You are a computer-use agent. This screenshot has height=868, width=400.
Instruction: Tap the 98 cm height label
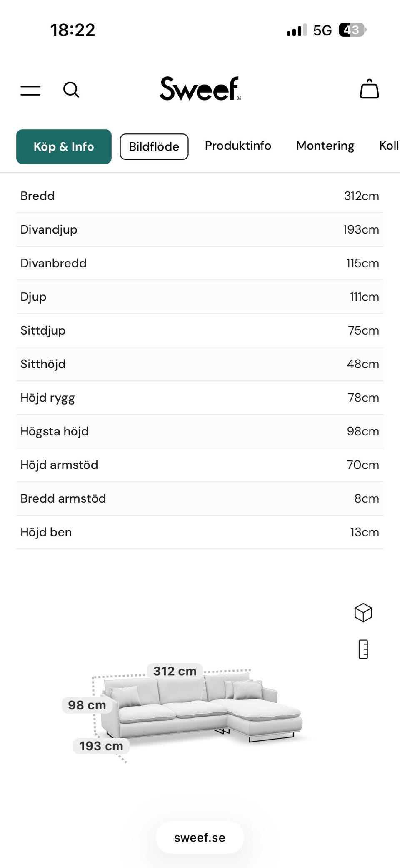tap(87, 705)
